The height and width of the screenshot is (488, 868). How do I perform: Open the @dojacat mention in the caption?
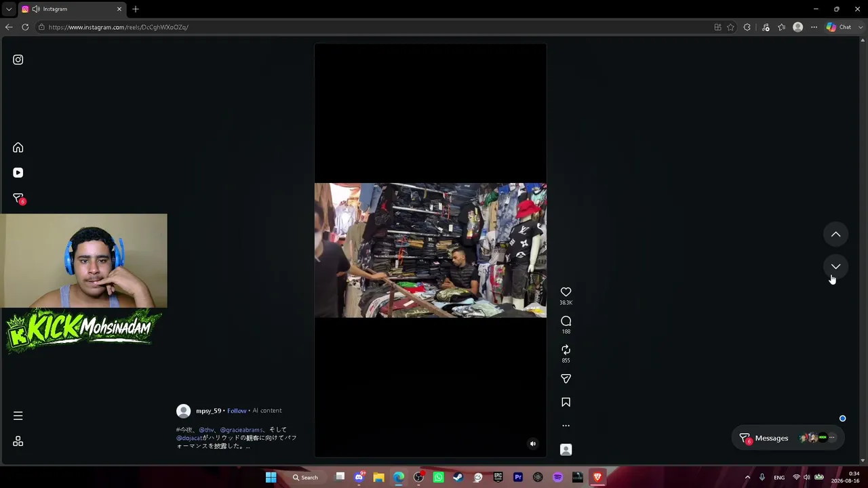coord(189,438)
